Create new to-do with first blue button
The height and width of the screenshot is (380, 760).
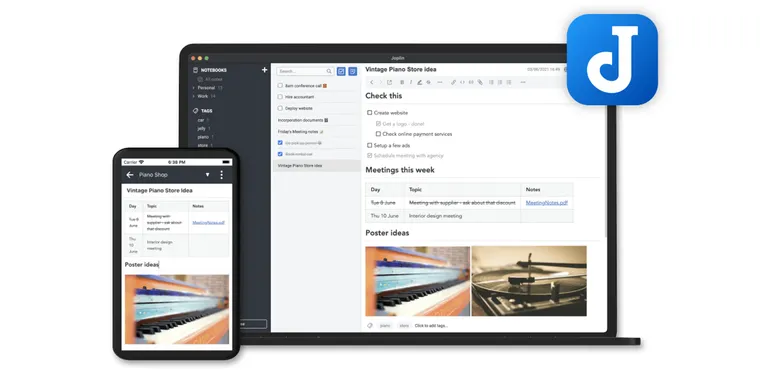point(341,71)
